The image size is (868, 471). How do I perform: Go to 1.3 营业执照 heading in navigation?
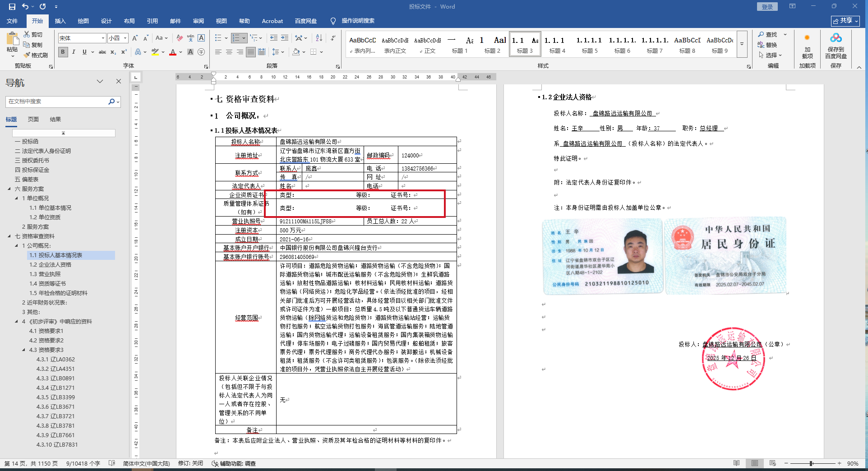click(x=45, y=274)
